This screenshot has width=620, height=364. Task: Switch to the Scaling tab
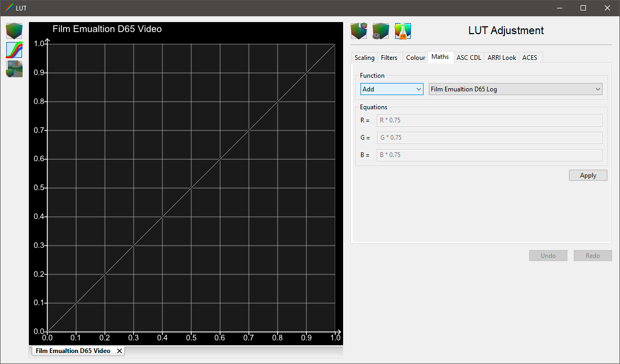click(x=364, y=57)
